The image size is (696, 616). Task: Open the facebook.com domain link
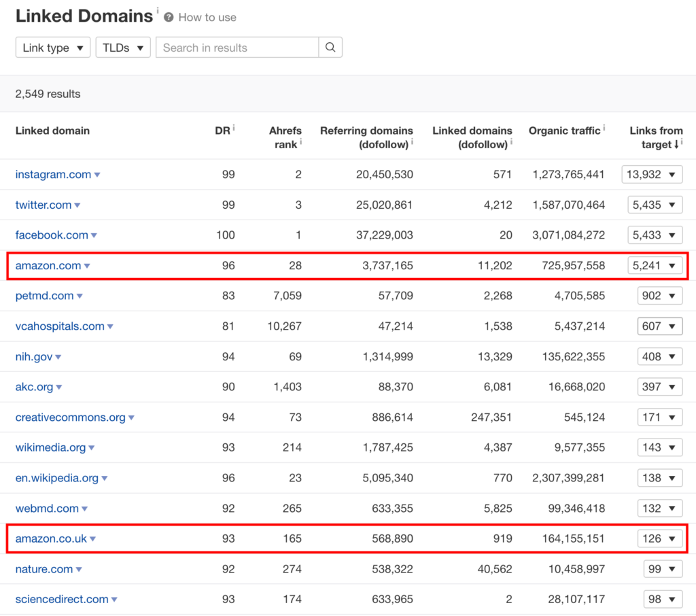click(x=52, y=235)
